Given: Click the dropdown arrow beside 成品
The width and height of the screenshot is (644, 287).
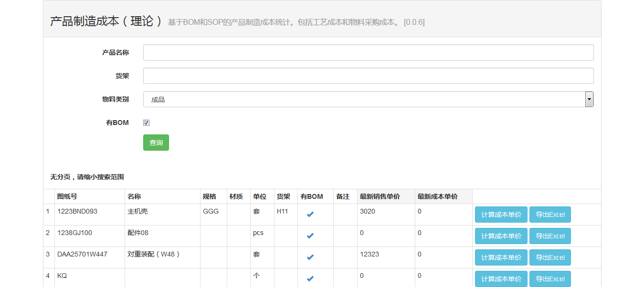Looking at the screenshot, I should [589, 99].
